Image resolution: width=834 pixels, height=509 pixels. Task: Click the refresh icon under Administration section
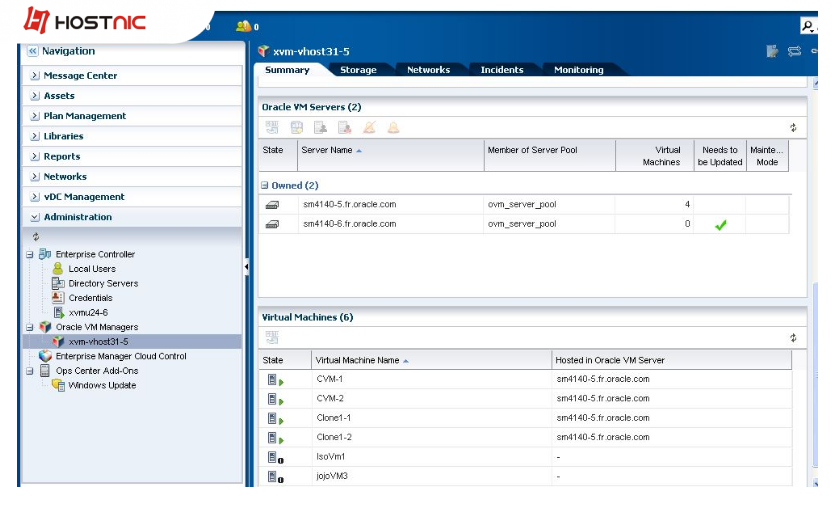click(x=36, y=237)
